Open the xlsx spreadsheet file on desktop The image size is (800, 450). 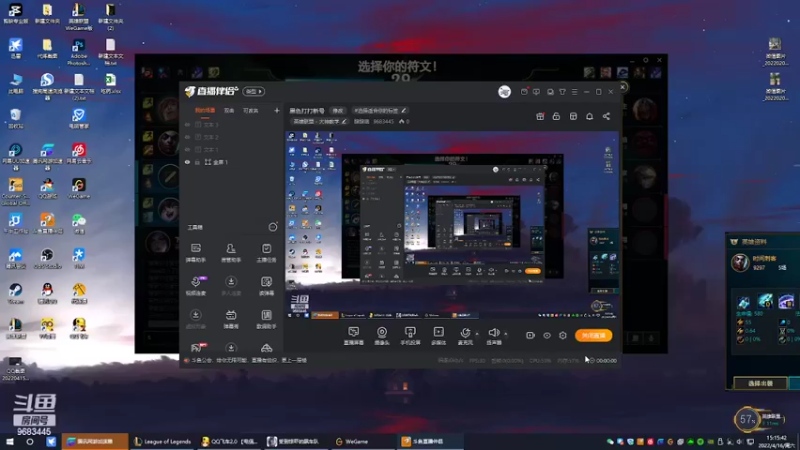110,83
